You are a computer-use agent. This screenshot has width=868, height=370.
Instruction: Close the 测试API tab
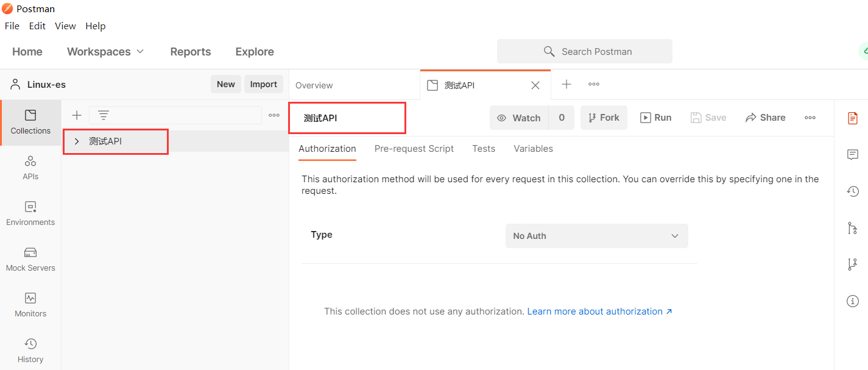(x=535, y=85)
